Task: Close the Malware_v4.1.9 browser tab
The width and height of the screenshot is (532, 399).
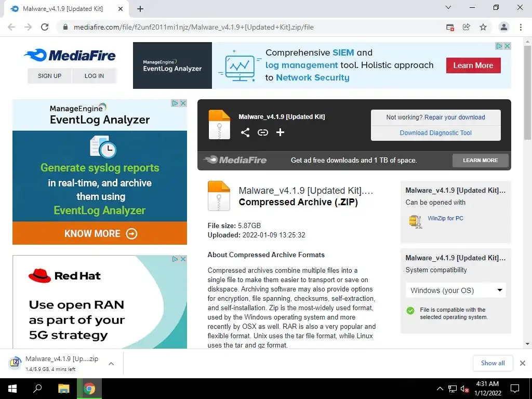Action: (x=121, y=9)
